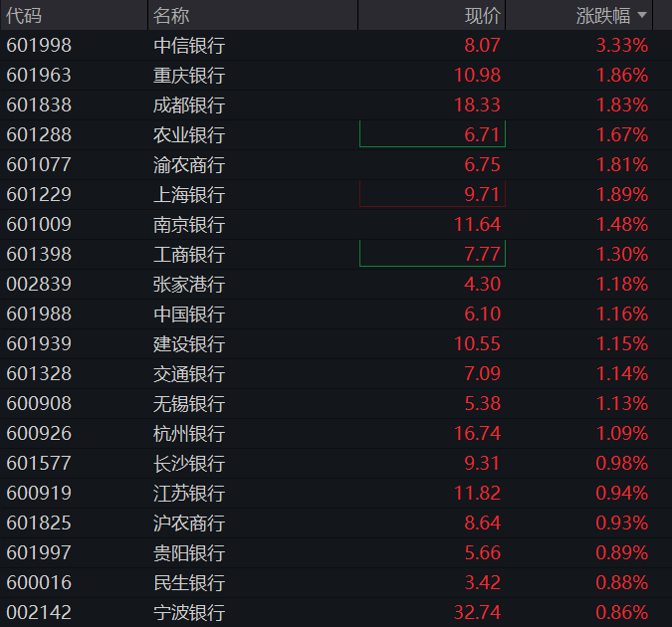Click 南京银行 in the list
672x627 pixels.
[189, 225]
